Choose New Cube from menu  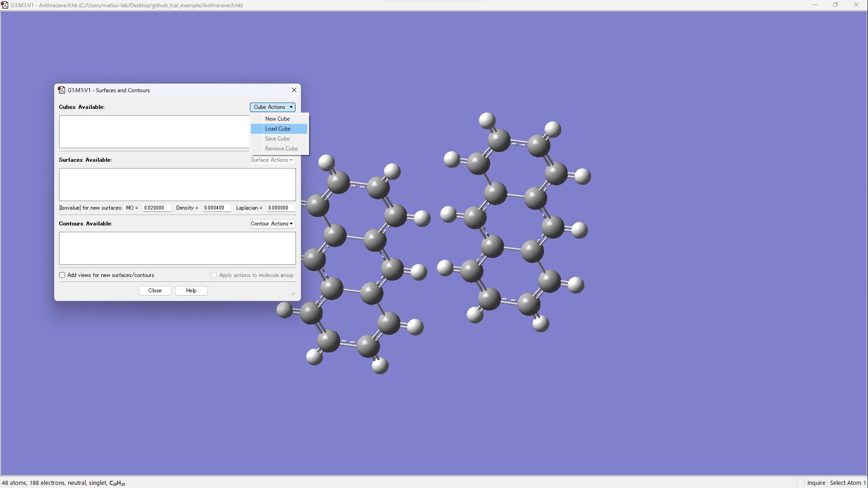[x=277, y=119]
